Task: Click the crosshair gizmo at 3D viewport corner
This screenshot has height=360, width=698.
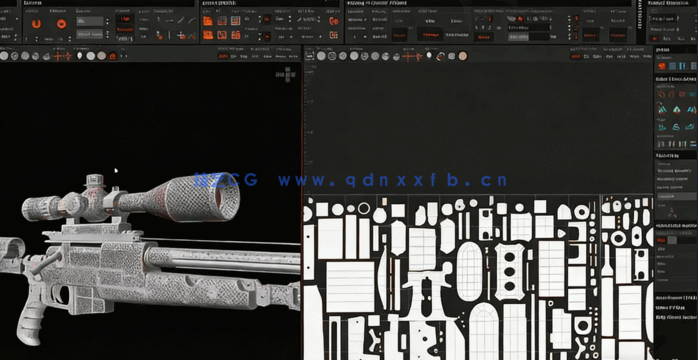Action: coord(287,74)
